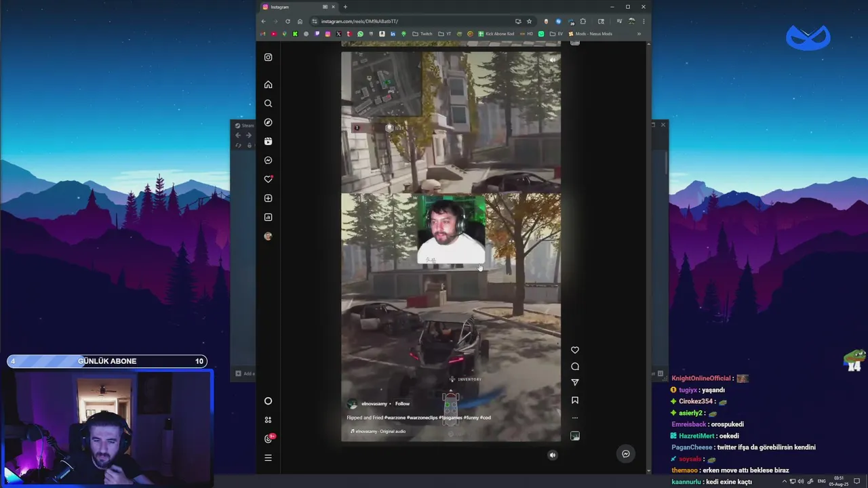The image size is (868, 488).
Task: Open the hamburger More menu
Action: click(x=268, y=458)
